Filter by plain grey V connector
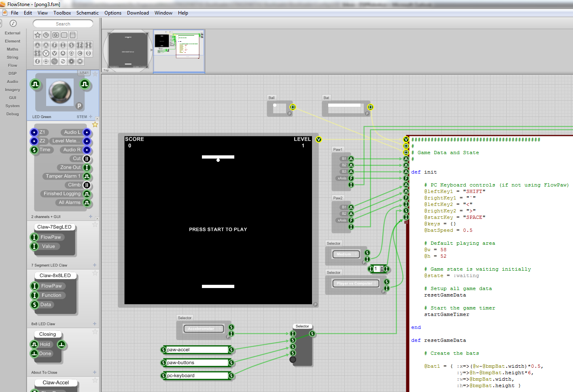This screenshot has width=573, height=392. pos(55,53)
